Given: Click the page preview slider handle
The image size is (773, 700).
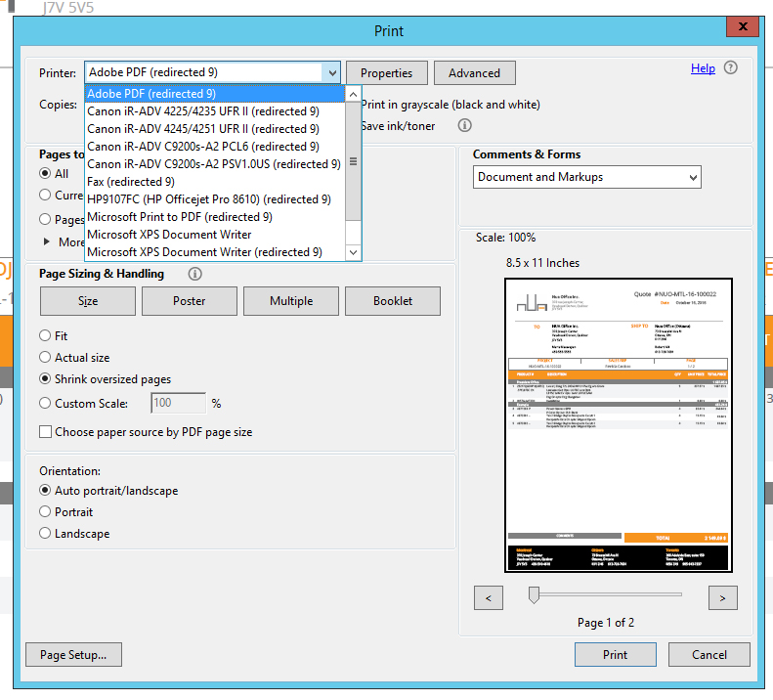Looking at the screenshot, I should pos(534,594).
